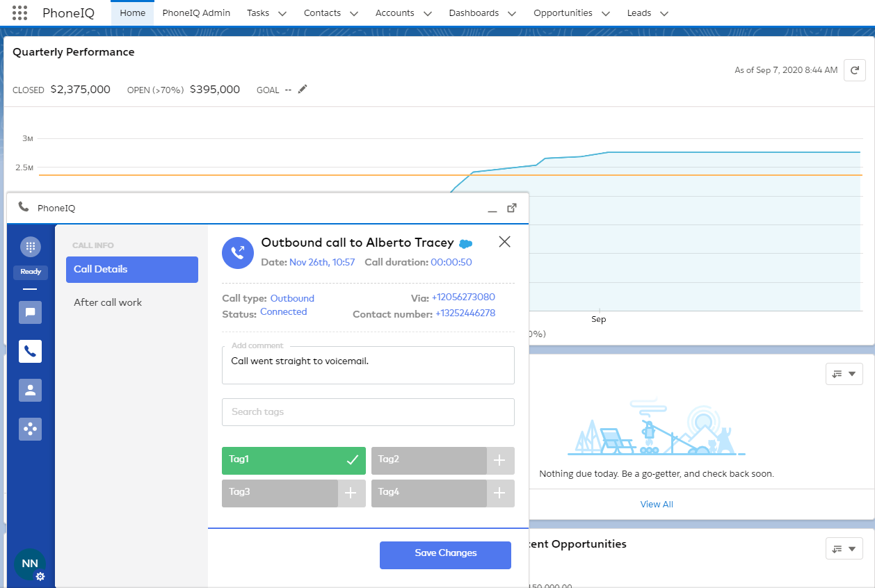This screenshot has width=875, height=588.
Task: Open the View All link
Action: point(657,504)
